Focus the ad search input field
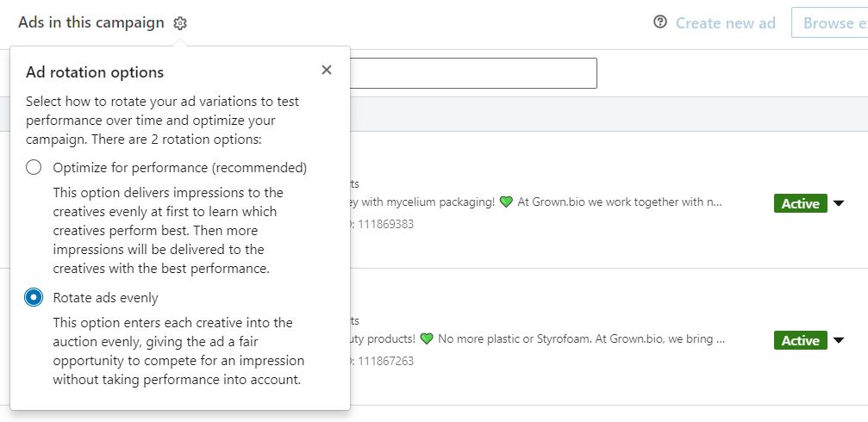The image size is (868, 422). pyautogui.click(x=473, y=73)
